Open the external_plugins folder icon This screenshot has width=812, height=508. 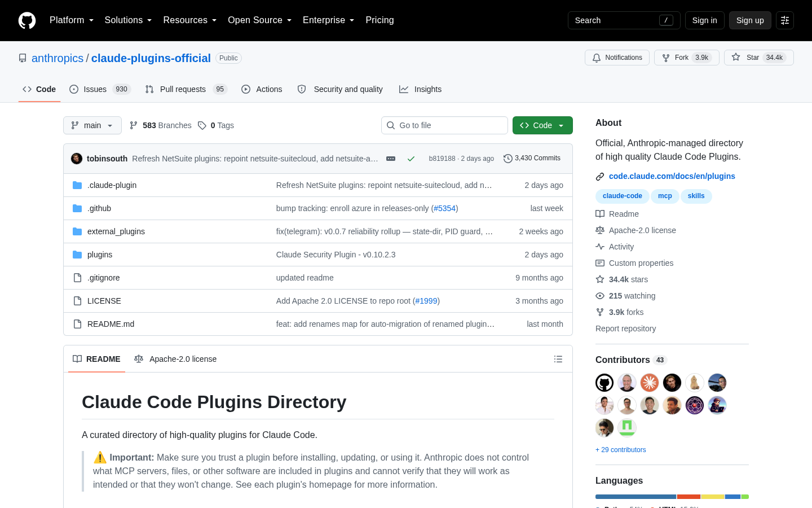(77, 231)
